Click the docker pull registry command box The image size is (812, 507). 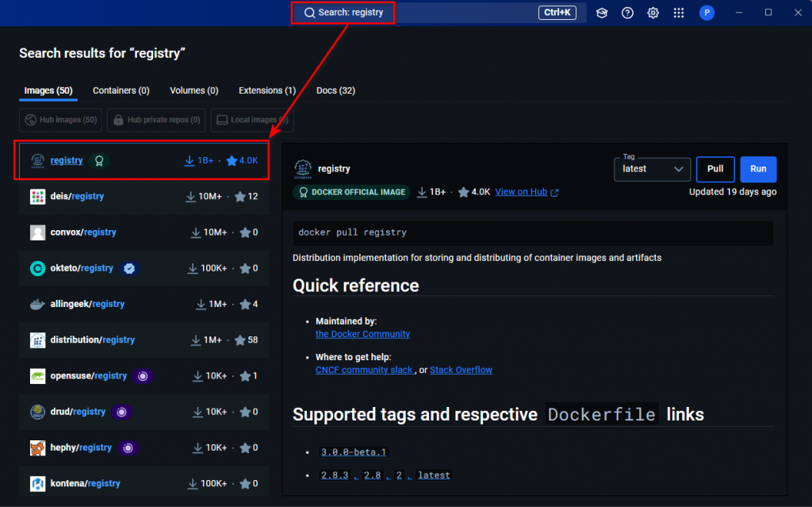[x=533, y=232]
